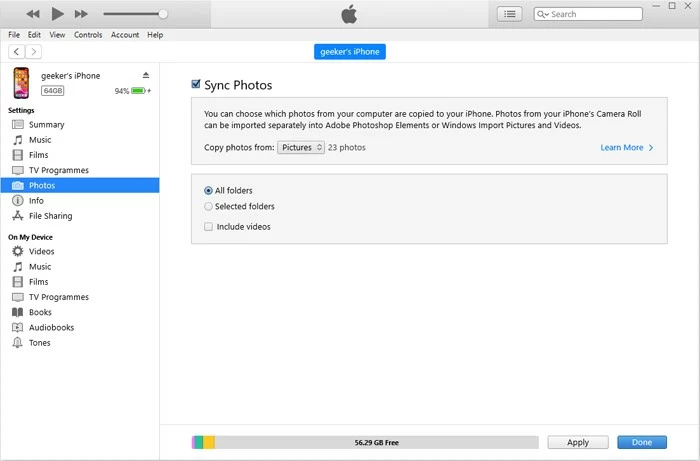Click the Apply button
This screenshot has width=700, height=461.
point(577,442)
